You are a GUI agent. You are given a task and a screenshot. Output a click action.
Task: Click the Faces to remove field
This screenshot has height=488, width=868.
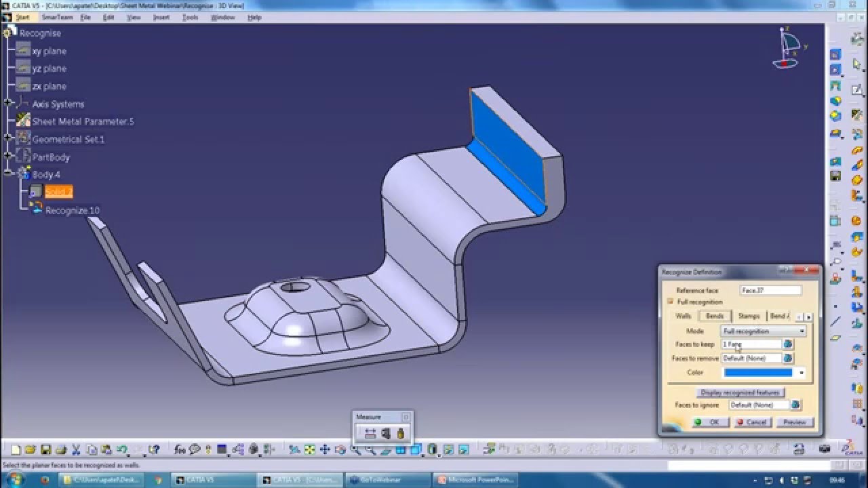[751, 358]
